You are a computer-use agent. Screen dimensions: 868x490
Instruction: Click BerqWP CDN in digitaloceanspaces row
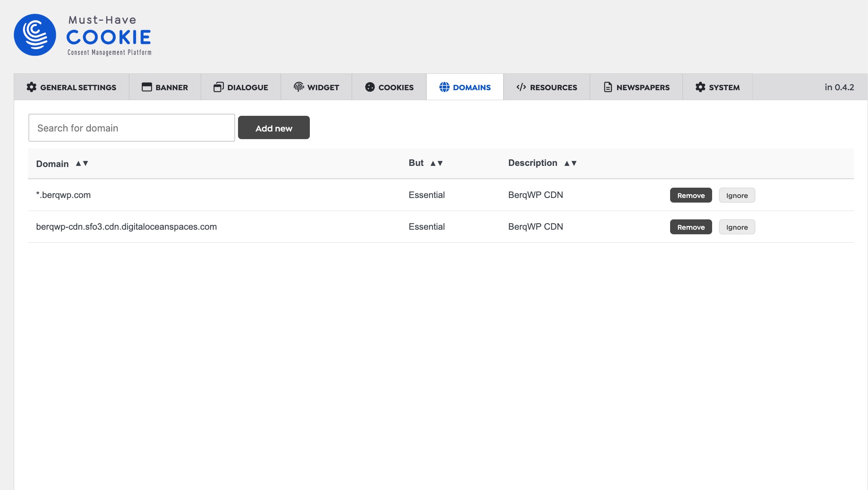[536, 227]
